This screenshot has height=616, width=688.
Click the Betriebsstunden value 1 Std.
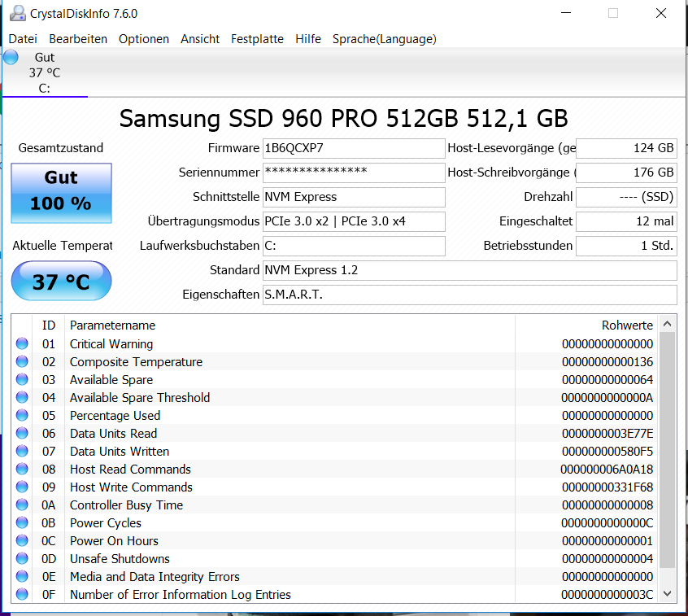[x=626, y=246]
